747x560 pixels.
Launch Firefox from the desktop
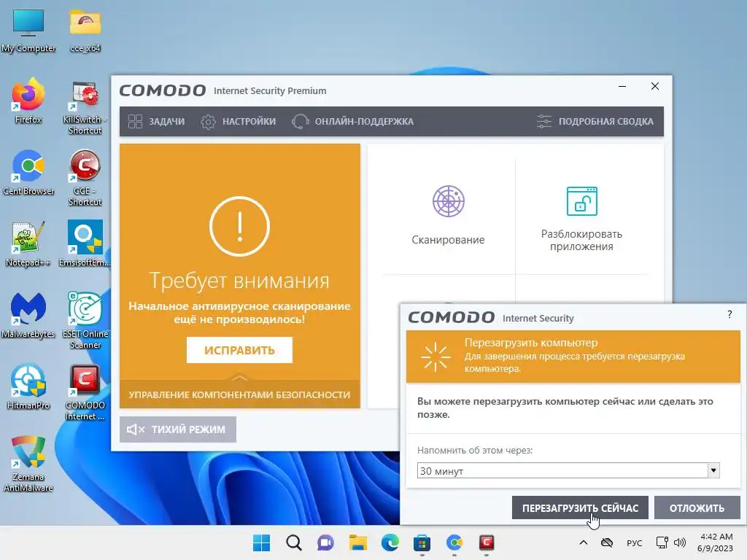point(28,101)
